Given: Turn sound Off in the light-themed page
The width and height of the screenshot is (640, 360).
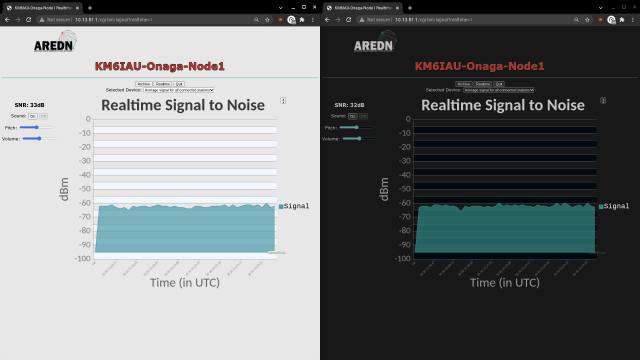Looking at the screenshot, I should point(43,116).
